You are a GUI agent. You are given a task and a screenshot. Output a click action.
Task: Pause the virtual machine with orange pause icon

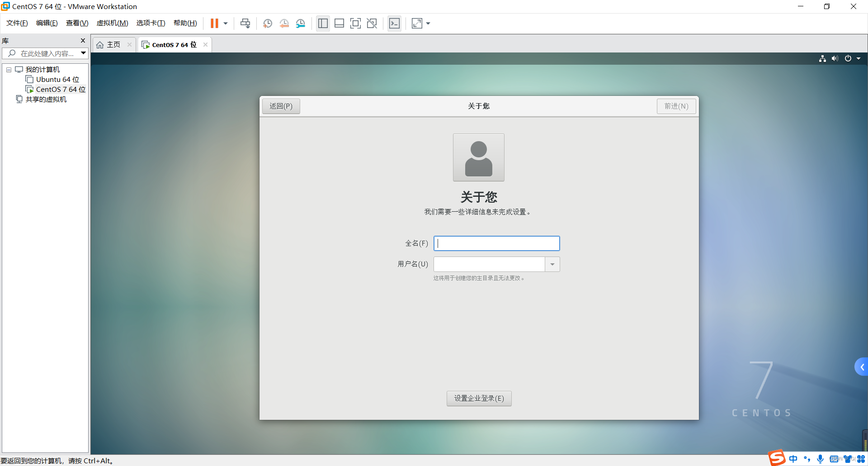click(214, 24)
